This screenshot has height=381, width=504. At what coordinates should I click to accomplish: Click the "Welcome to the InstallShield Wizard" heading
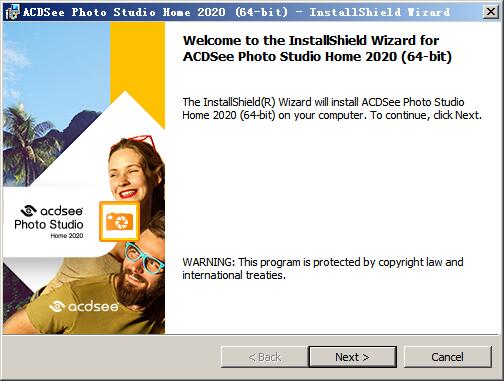pyautogui.click(x=317, y=48)
